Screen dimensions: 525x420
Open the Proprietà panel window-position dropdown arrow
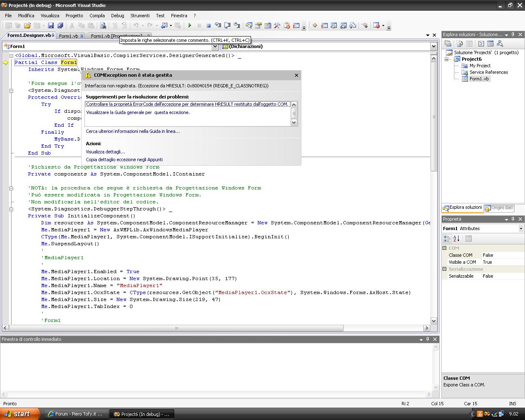point(507,219)
